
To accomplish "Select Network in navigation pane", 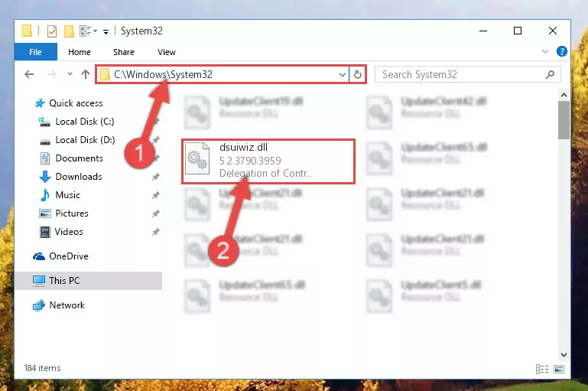I will pos(67,305).
